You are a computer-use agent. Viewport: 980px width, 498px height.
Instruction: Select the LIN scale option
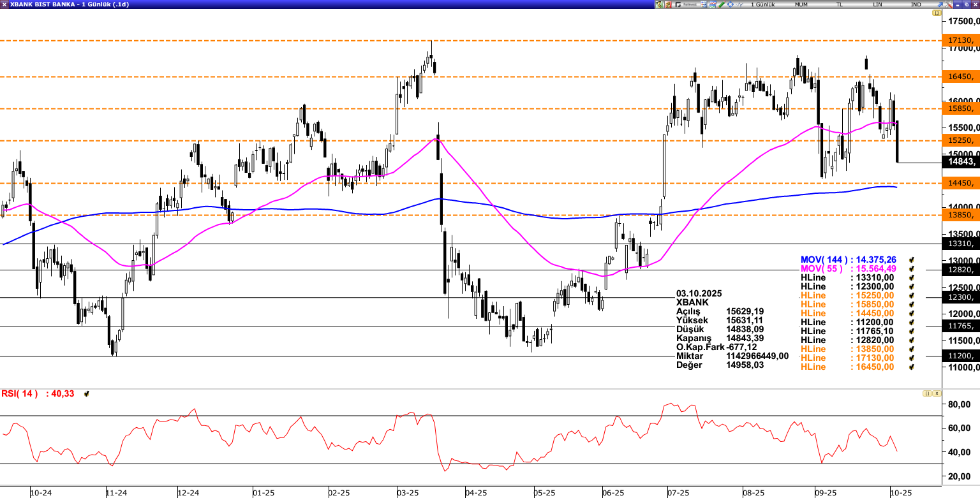[878, 4]
